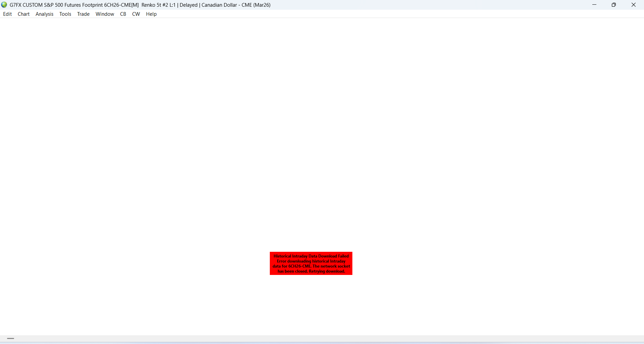The height and width of the screenshot is (344, 644).
Task: Open the CW menu
Action: point(136,14)
